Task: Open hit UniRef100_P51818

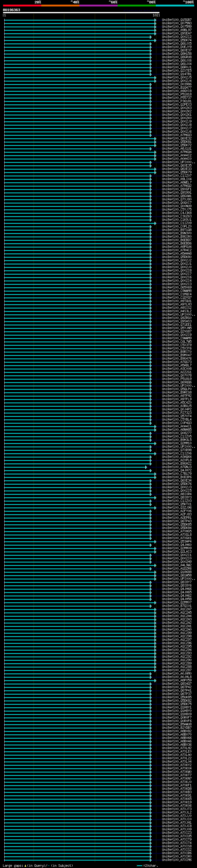Action: pyautogui.click(x=176, y=94)
